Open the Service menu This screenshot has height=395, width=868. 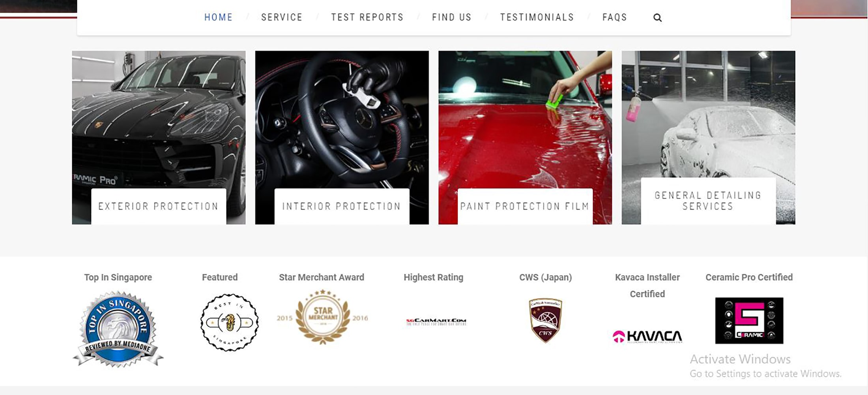tap(282, 17)
